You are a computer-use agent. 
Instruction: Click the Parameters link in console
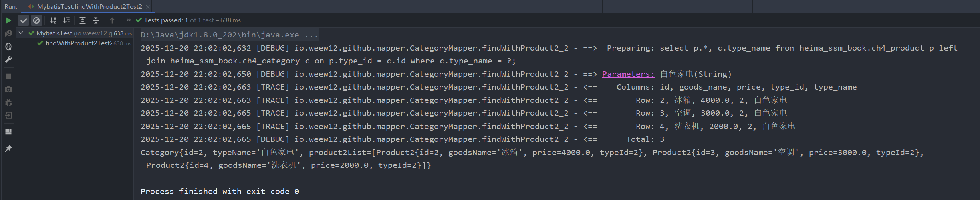point(628,74)
